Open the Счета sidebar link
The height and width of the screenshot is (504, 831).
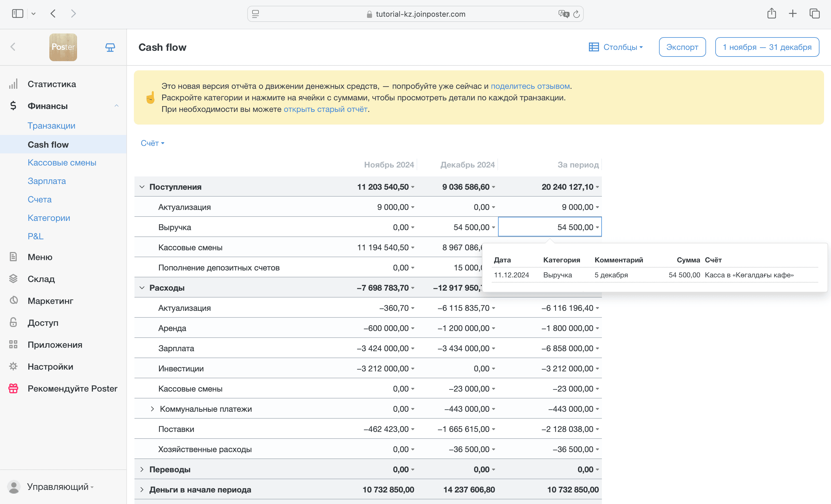40,200
